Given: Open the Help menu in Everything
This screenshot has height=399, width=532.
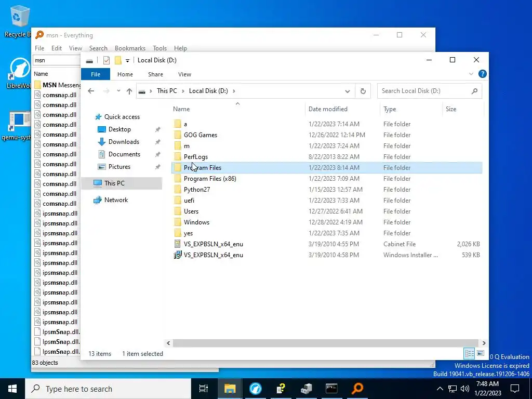Looking at the screenshot, I should (180, 48).
